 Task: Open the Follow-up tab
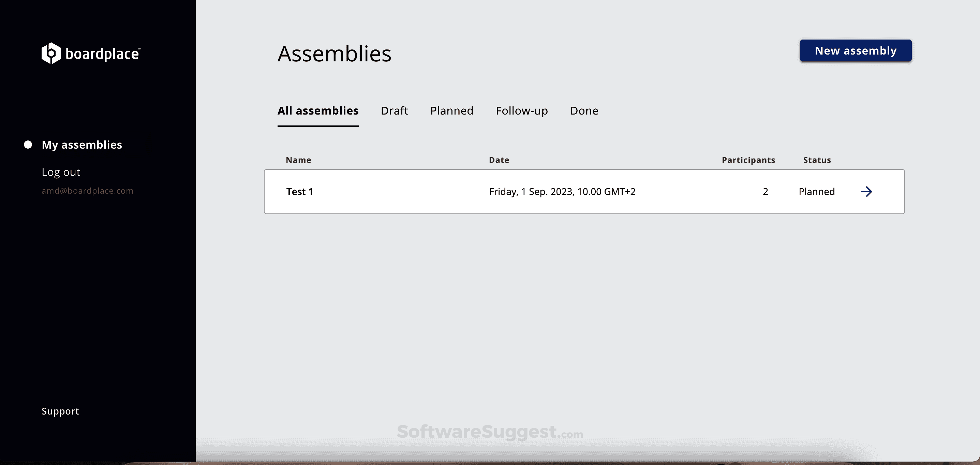[x=522, y=111]
